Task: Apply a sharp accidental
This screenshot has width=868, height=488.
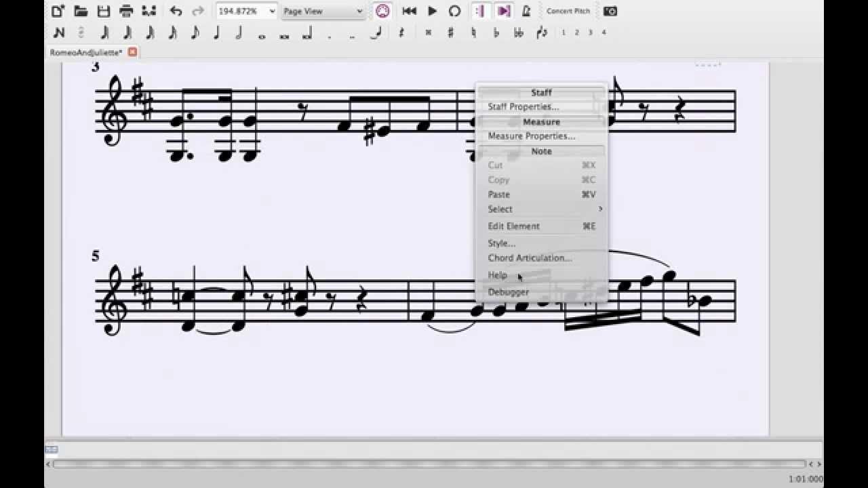Action: [x=450, y=33]
